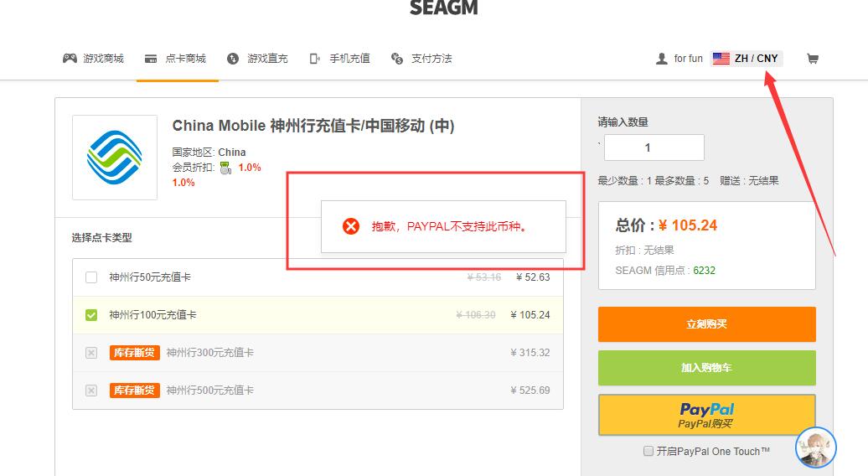This screenshot has height=476, width=868.
Task: Click price ¥ 52.63
Action: point(533,277)
